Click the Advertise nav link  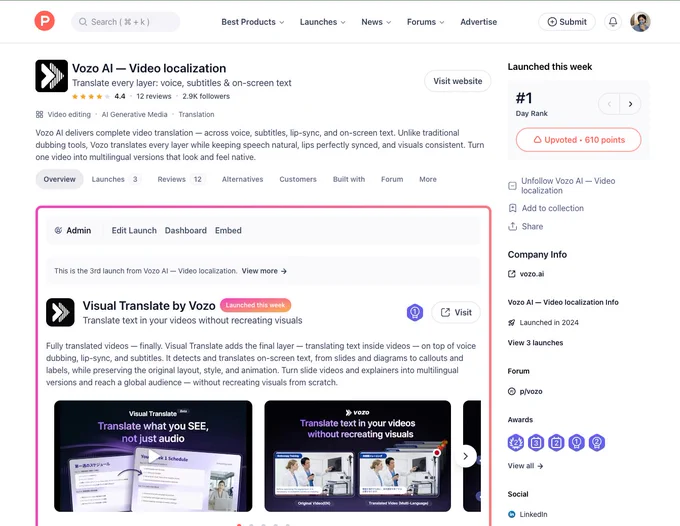tap(478, 22)
